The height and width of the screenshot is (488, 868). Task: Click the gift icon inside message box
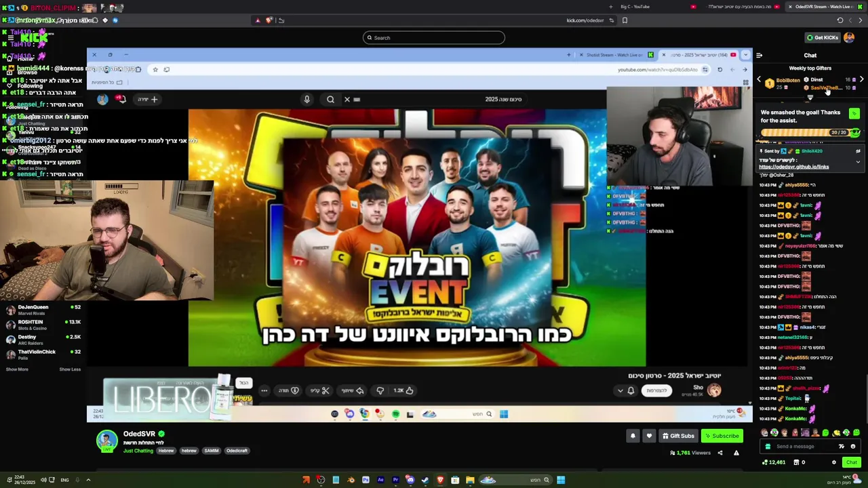pyautogui.click(x=768, y=446)
